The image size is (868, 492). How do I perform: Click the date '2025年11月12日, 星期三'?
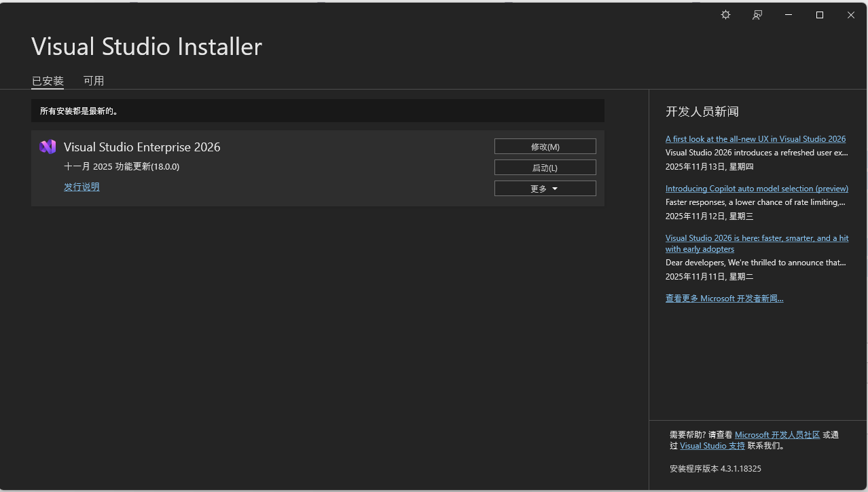710,216
